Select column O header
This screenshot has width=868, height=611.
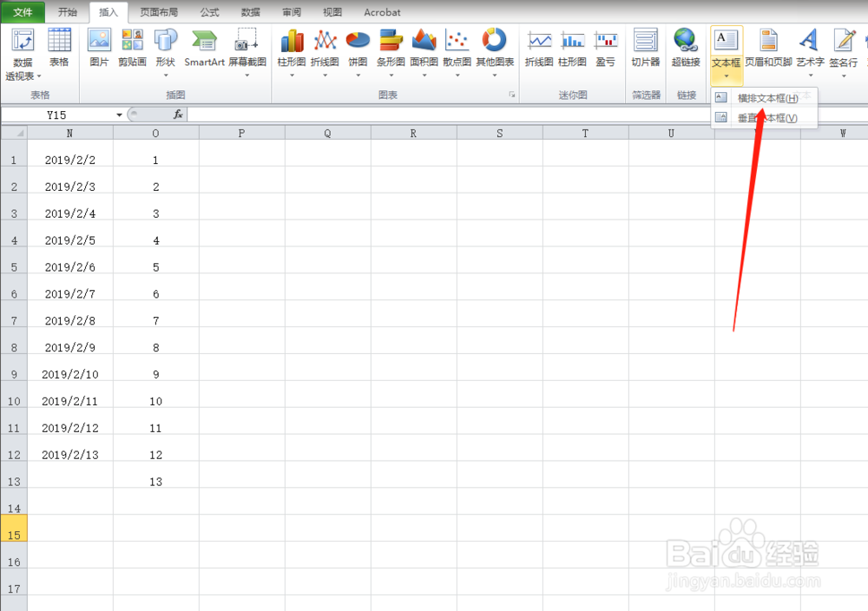pos(155,133)
